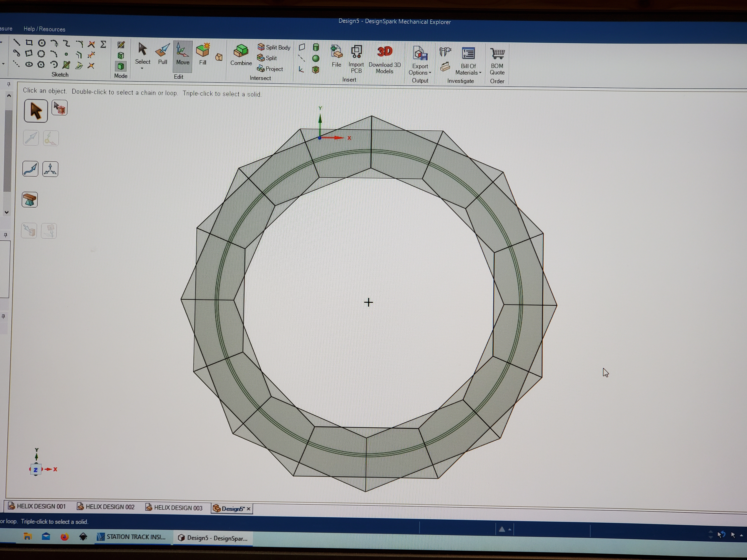Close the Design5 document tab
The image size is (747, 560).
tap(249, 509)
